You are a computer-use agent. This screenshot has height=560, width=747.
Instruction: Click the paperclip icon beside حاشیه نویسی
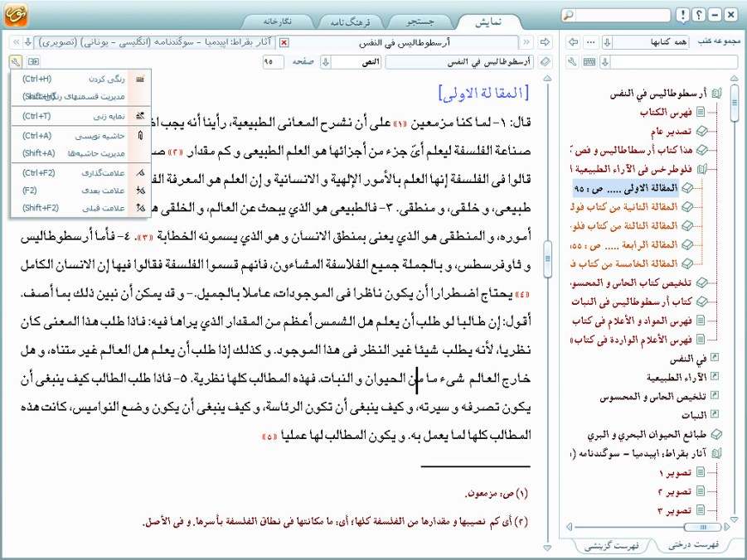(x=140, y=136)
